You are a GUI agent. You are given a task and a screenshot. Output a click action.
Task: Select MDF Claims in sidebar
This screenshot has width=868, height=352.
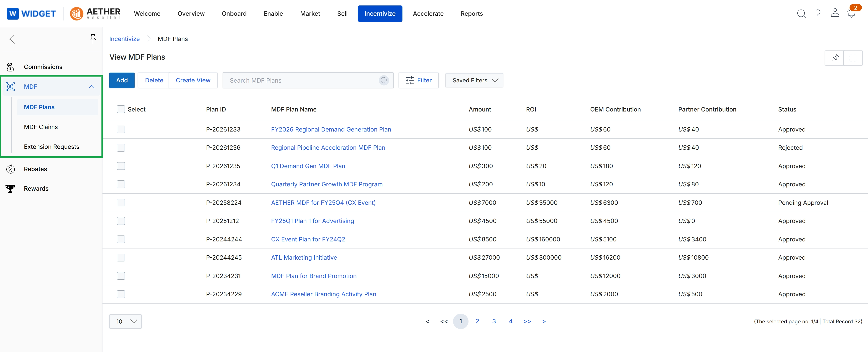(x=41, y=127)
